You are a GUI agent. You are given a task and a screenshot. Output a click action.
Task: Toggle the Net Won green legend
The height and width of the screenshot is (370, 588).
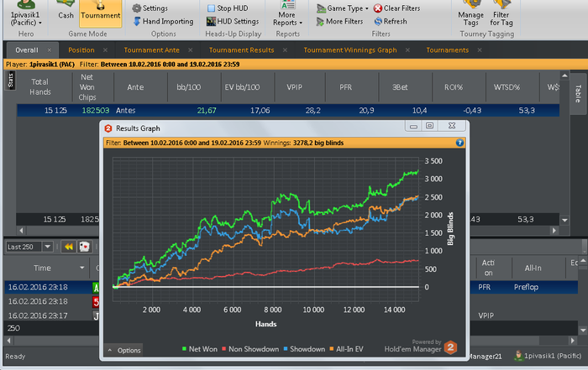(x=200, y=349)
